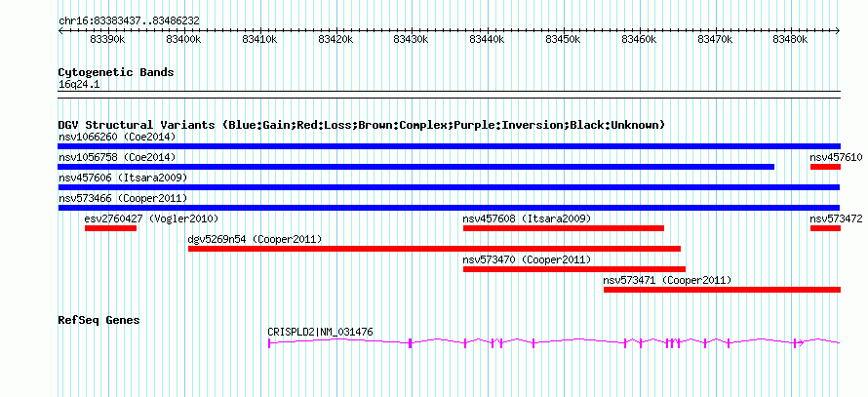Image resolution: width=868 pixels, height=397 pixels.
Task: Click the nsv1056758 (Coe2014) label
Action: tap(117, 157)
